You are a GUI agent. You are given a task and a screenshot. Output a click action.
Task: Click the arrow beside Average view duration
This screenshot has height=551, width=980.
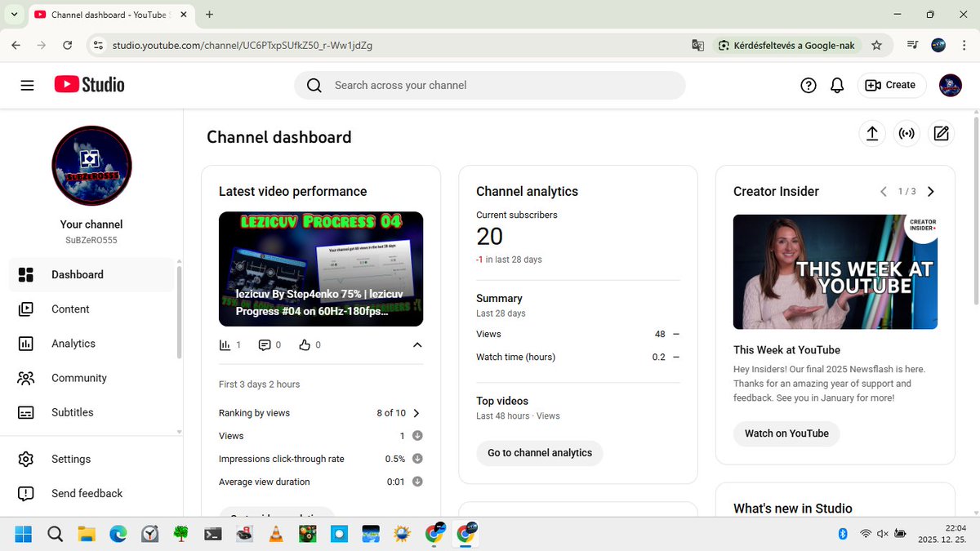tap(417, 482)
